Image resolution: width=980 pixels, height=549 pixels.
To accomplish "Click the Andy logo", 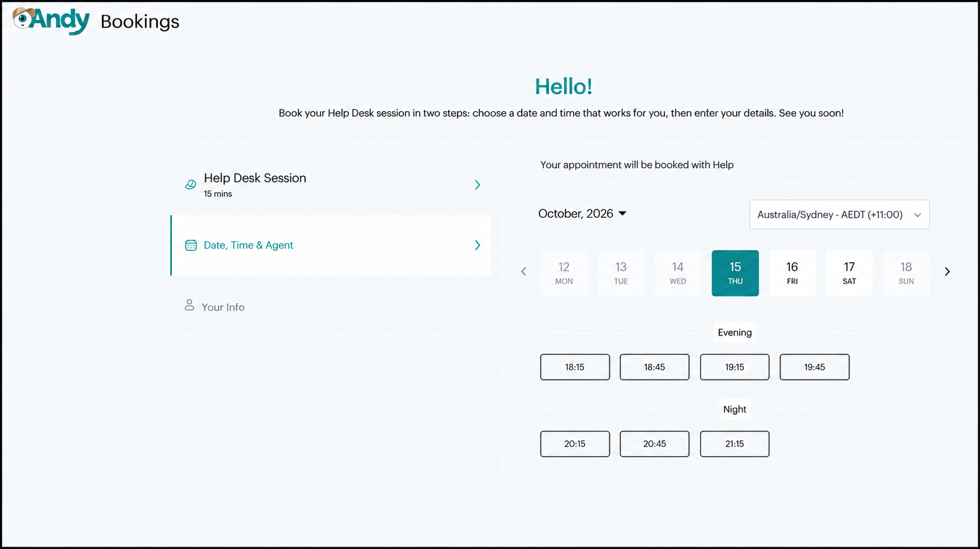I will pos(51,21).
